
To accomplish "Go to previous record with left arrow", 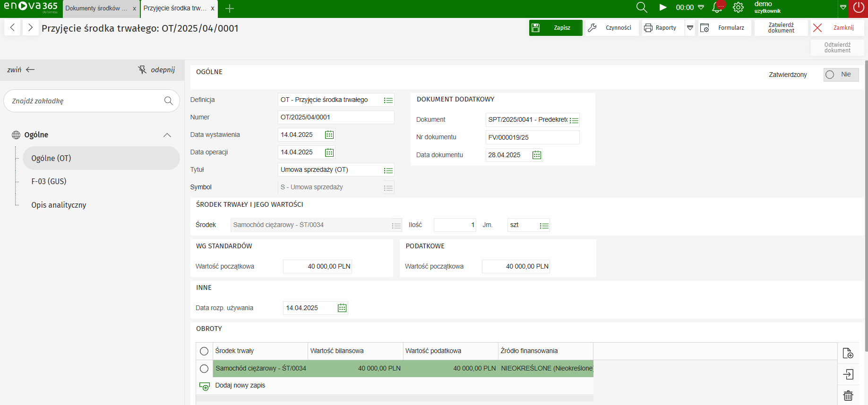I will 13,28.
